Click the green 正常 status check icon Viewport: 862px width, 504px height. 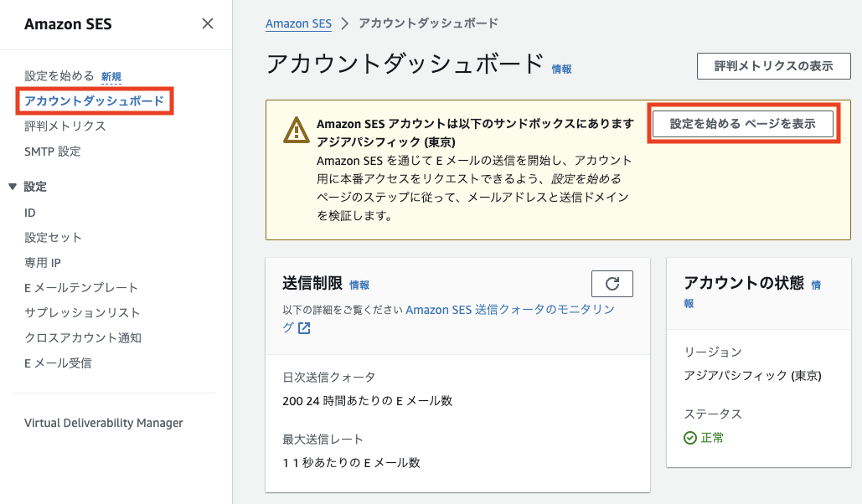(x=690, y=438)
